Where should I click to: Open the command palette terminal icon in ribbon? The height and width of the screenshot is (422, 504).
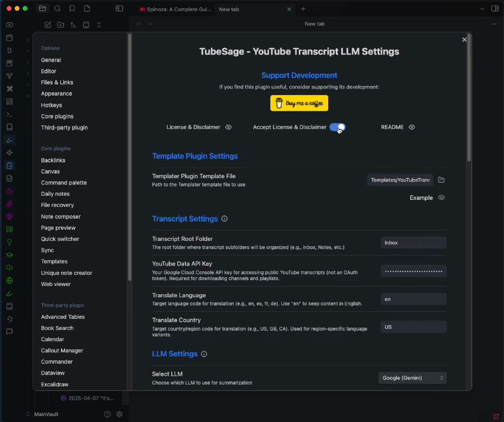9,114
